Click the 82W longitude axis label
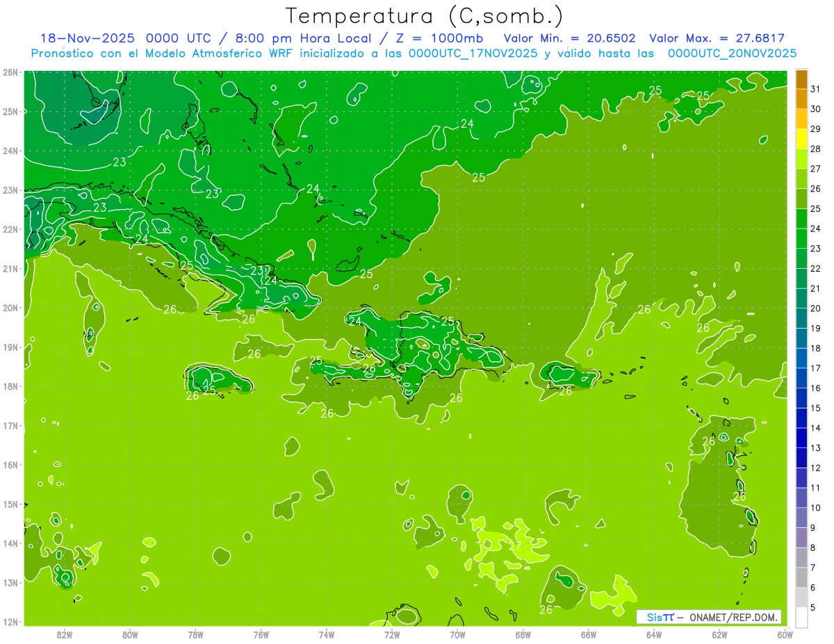 tap(65, 634)
